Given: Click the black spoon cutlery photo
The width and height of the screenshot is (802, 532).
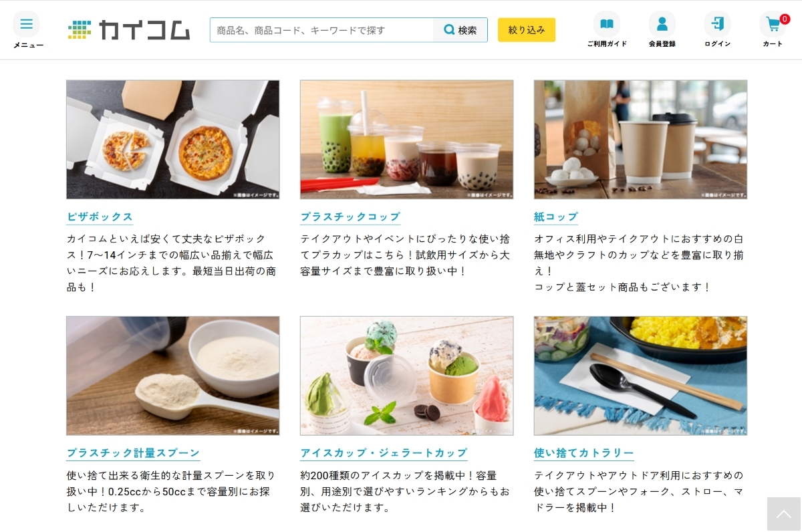Looking at the screenshot, I should click(x=641, y=376).
